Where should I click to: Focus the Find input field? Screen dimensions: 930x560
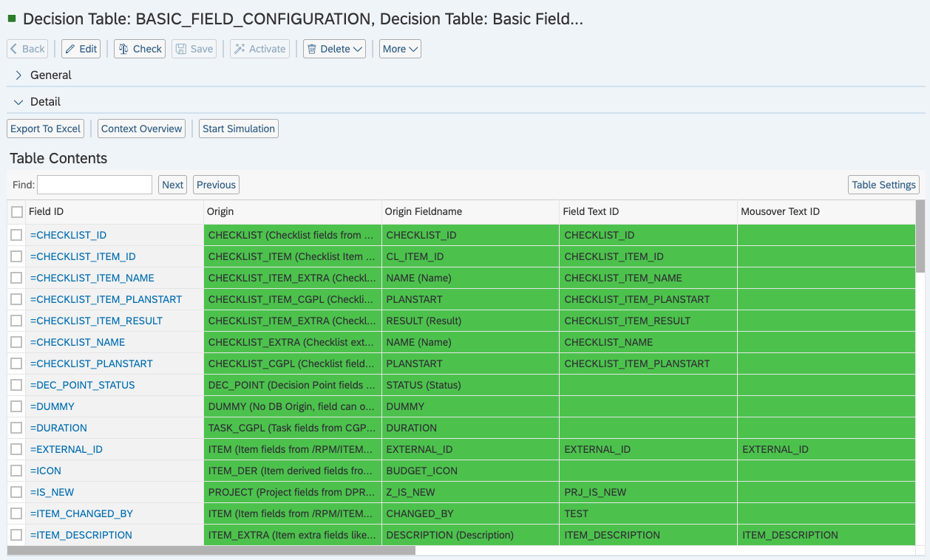[x=95, y=185]
